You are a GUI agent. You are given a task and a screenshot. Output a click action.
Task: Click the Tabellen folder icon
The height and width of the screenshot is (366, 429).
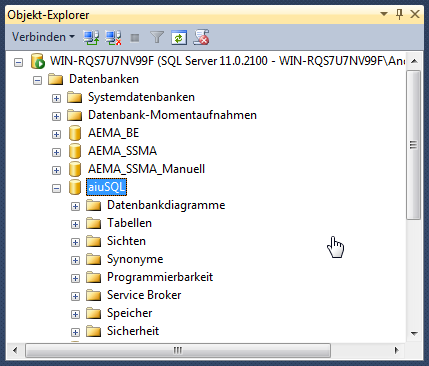[93, 223]
